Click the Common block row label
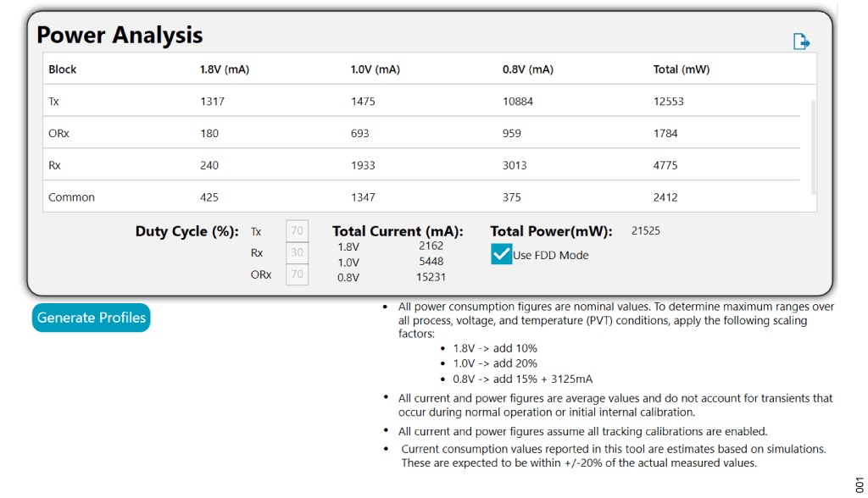Viewport: 868px width, 498px height. pyautogui.click(x=72, y=197)
